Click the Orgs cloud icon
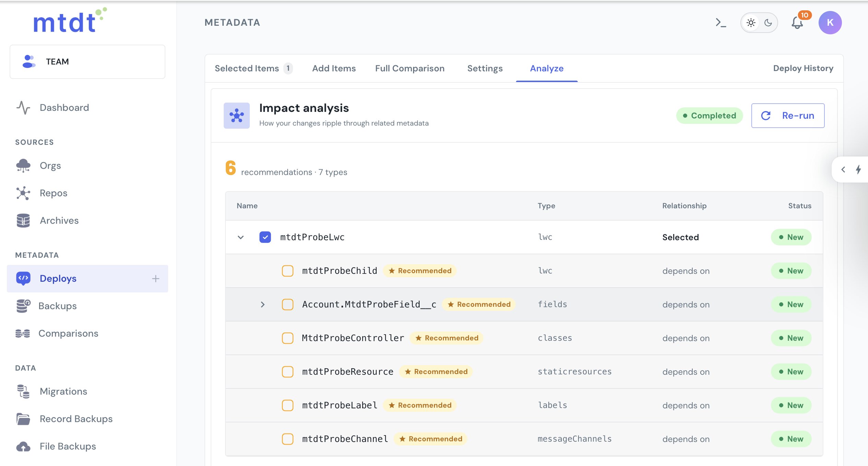Viewport: 868px width, 466px height. [x=23, y=165]
